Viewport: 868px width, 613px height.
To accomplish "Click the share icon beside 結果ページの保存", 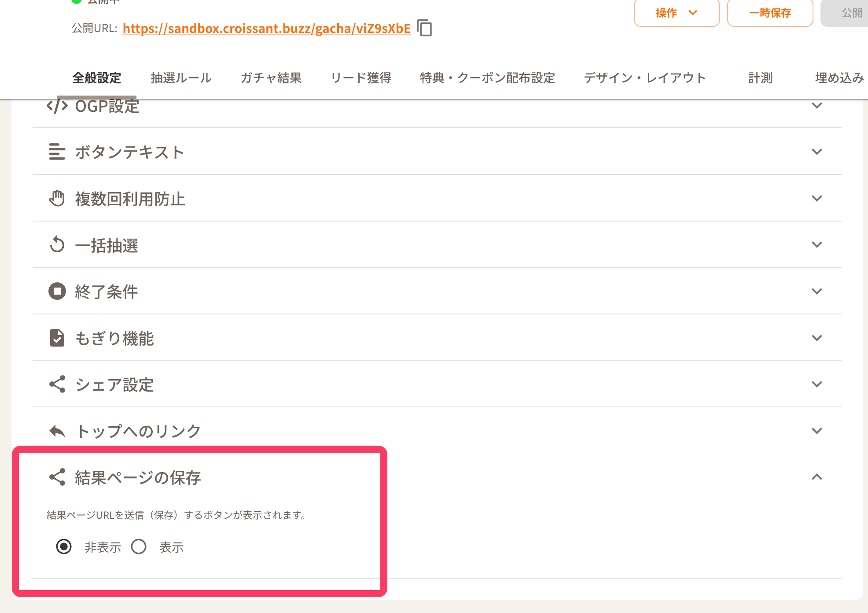I will [x=57, y=477].
